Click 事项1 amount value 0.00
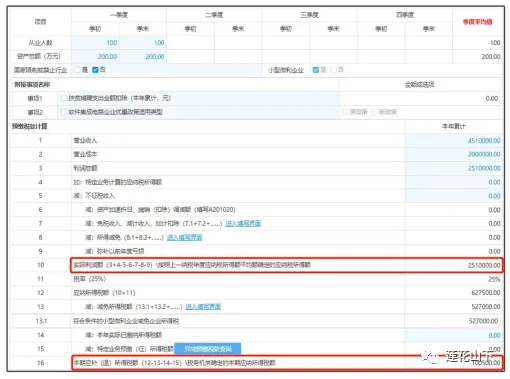The width and height of the screenshot is (510, 379). pyautogui.click(x=492, y=99)
